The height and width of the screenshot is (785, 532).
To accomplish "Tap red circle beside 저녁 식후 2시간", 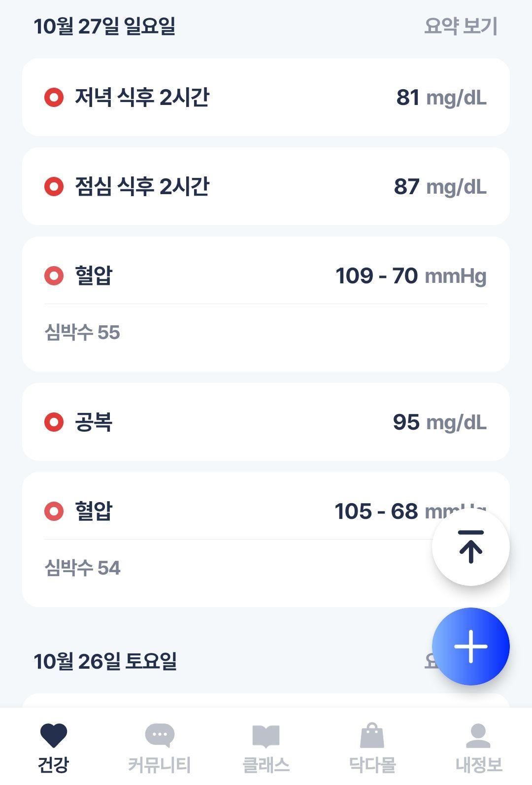I will point(54,98).
